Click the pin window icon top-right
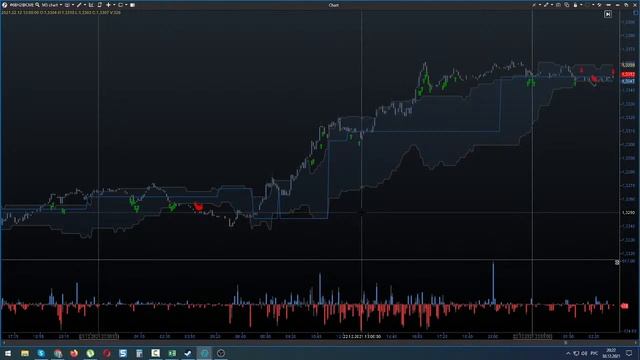The height and width of the screenshot is (360, 640). click(x=599, y=5)
